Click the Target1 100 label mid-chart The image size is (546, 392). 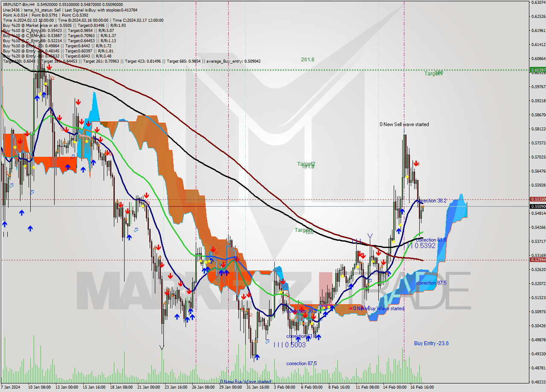304,231
